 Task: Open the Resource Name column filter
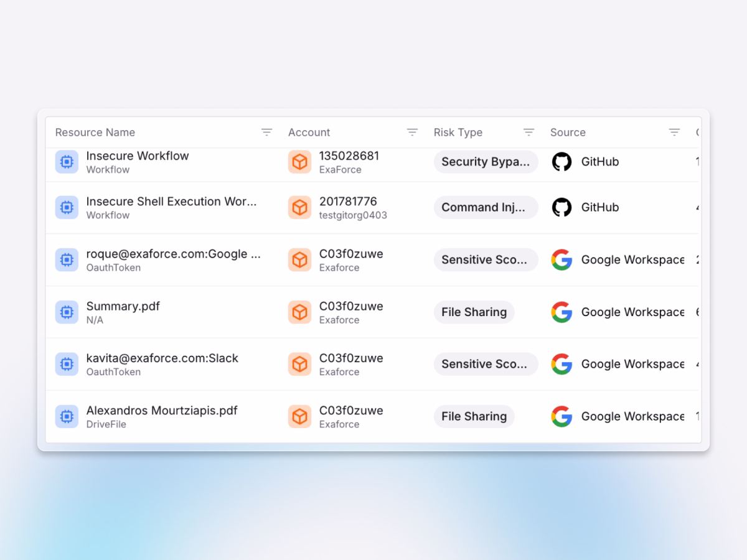pos(266,132)
